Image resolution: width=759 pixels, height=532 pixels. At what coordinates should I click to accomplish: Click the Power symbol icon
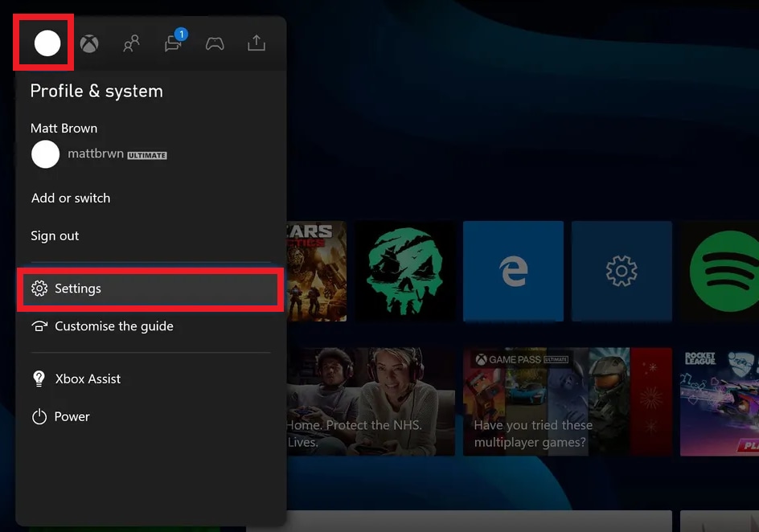(39, 416)
